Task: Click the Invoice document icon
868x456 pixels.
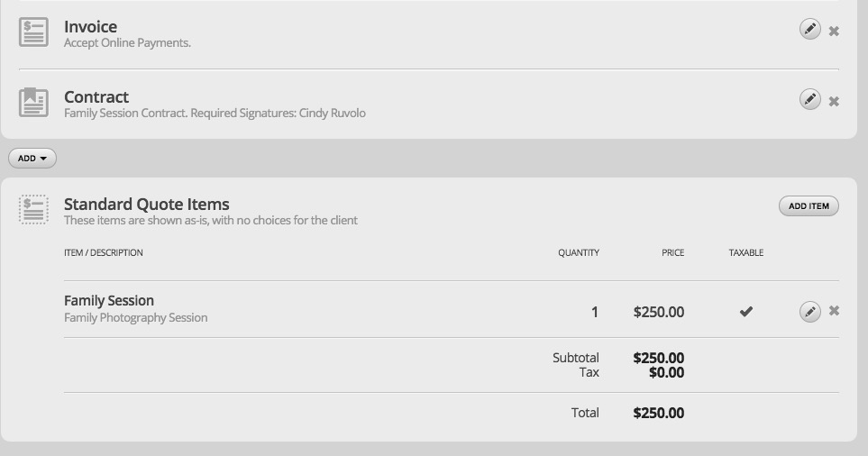Action: pyautogui.click(x=33, y=32)
